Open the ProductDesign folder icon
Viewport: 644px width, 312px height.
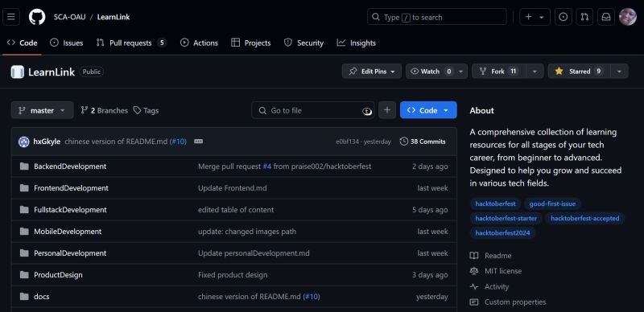[x=24, y=275]
